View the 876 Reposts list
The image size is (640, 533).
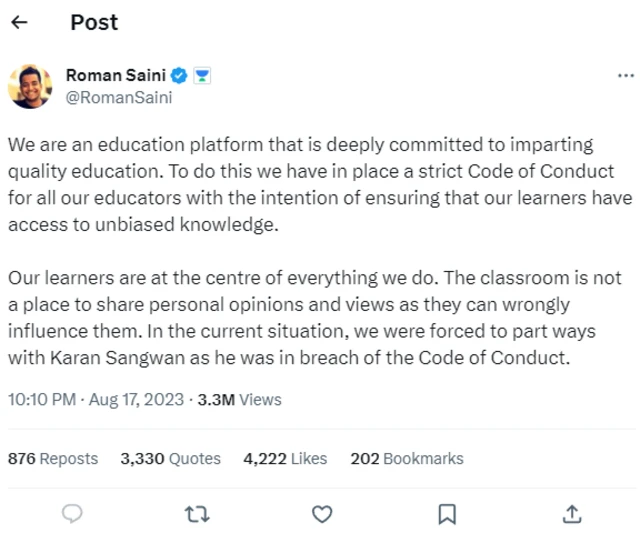53,458
